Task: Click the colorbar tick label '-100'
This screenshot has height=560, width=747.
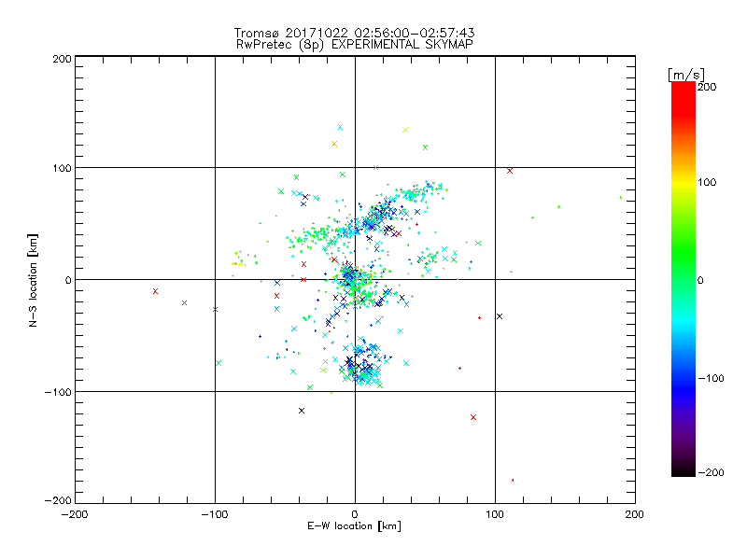Action: (711, 378)
